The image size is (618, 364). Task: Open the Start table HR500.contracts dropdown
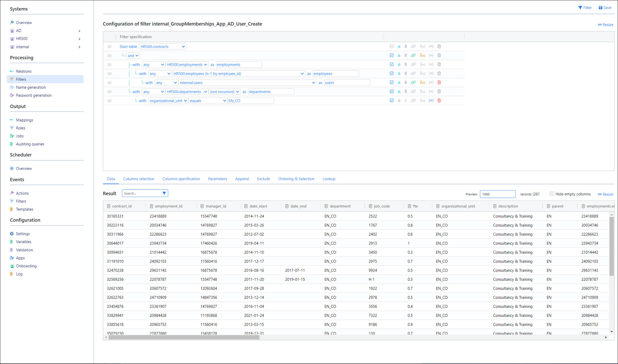pyautogui.click(x=163, y=47)
